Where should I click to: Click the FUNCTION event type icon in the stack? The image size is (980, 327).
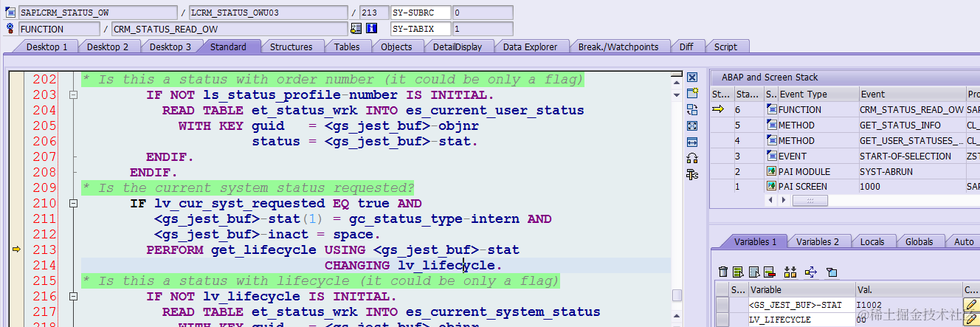771,110
